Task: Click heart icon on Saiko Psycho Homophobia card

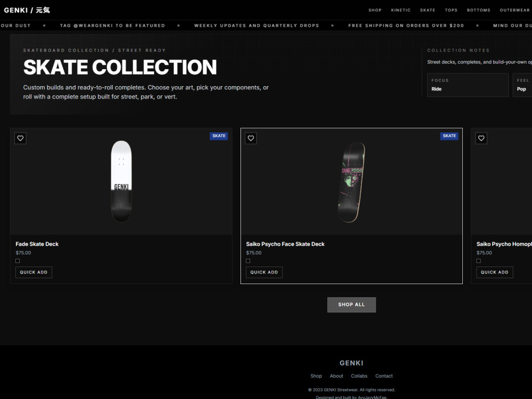Action: [481, 138]
